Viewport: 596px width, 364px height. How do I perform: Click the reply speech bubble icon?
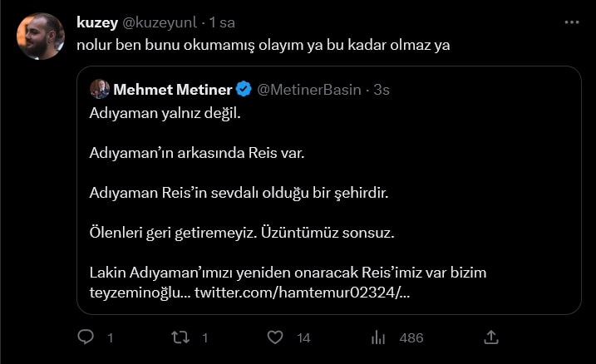click(x=85, y=337)
